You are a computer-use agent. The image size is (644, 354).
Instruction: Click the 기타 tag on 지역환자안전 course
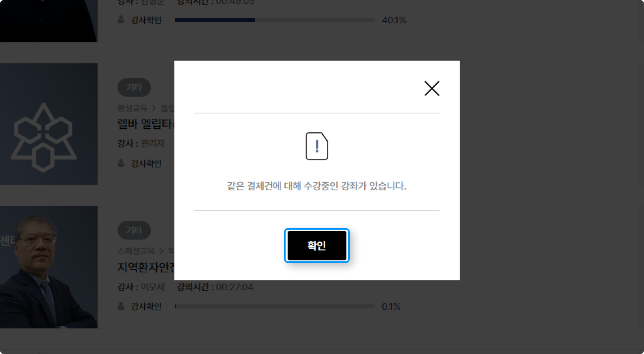(x=134, y=230)
